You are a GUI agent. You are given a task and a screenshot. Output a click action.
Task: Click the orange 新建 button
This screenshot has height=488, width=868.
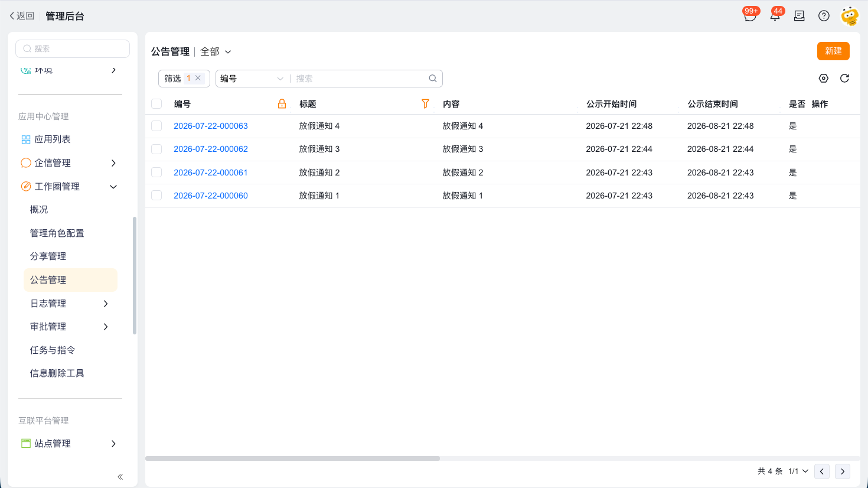pyautogui.click(x=833, y=51)
